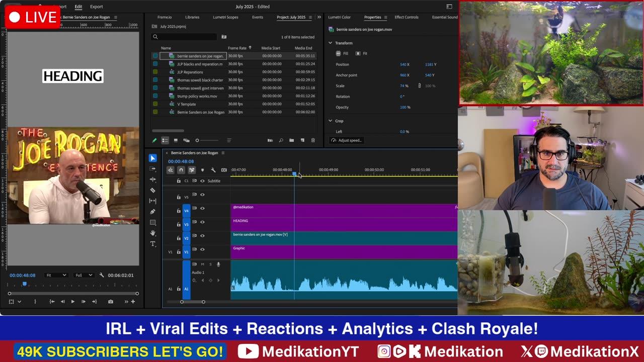Click the Fit button under Transform
The width and height of the screenshot is (644, 362).
coord(361,53)
